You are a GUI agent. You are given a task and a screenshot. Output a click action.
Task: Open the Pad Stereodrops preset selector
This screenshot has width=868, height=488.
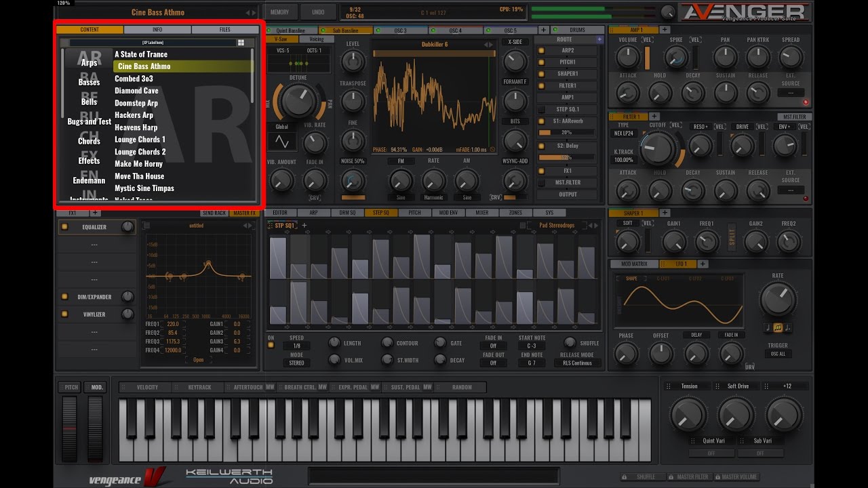(556, 226)
